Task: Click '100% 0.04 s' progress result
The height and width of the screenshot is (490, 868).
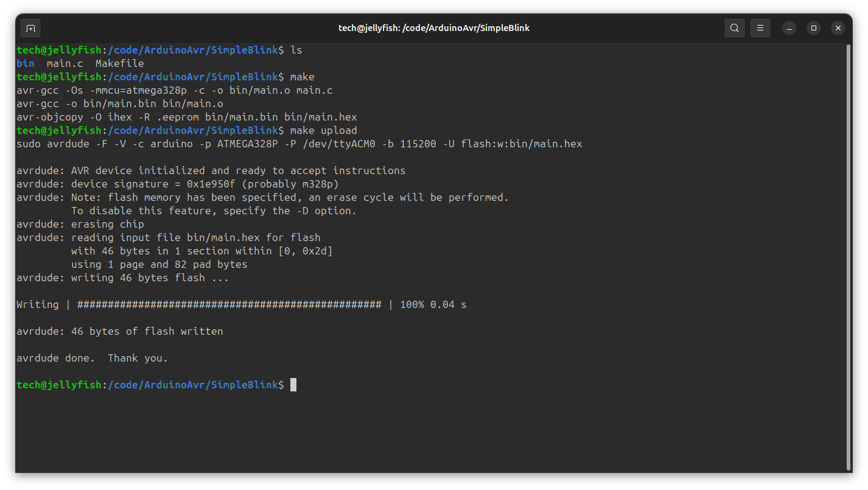Action: point(433,304)
